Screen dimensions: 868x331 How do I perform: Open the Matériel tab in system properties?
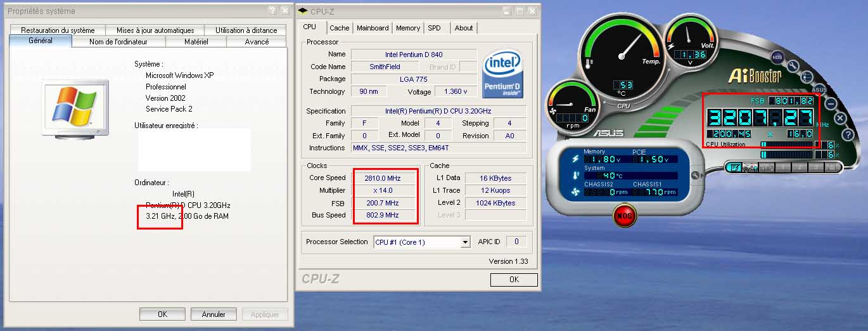196,42
